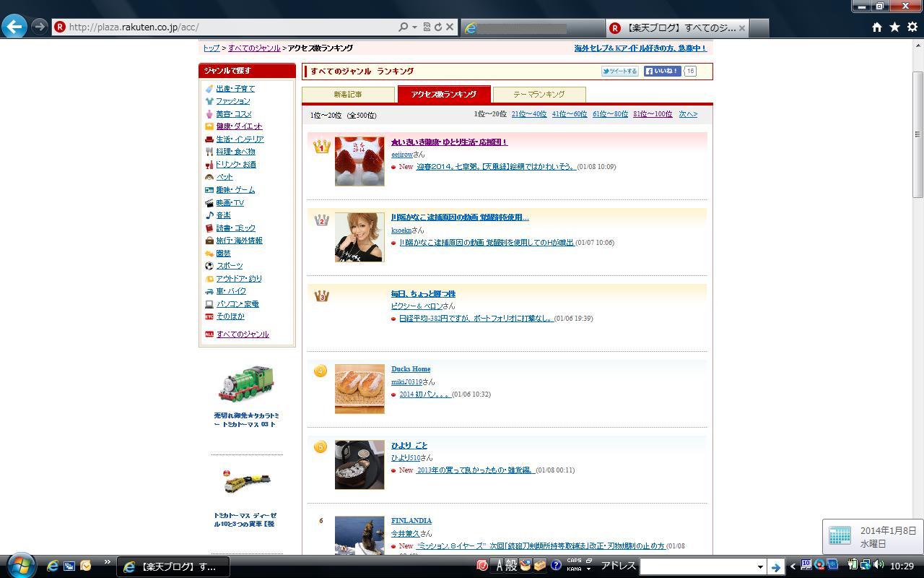Expand the Quick Launch overflow chevron

coord(107,562)
